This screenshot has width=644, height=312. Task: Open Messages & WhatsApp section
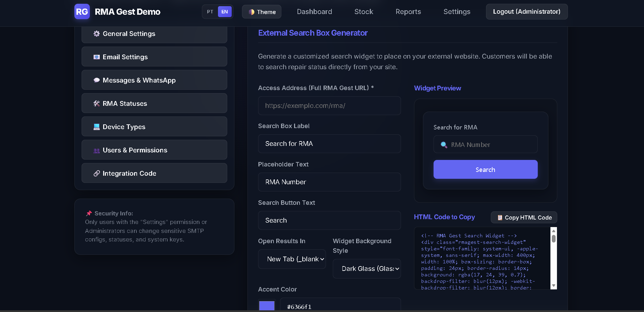(x=154, y=80)
